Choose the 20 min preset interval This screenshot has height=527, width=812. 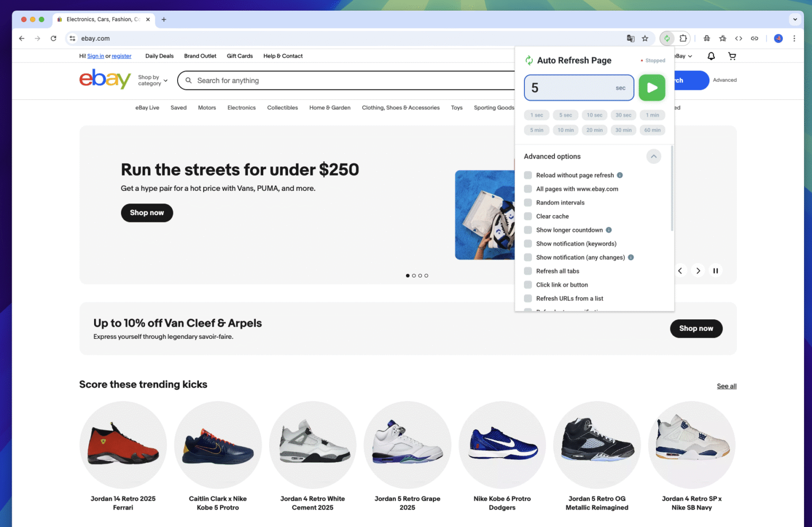point(594,130)
